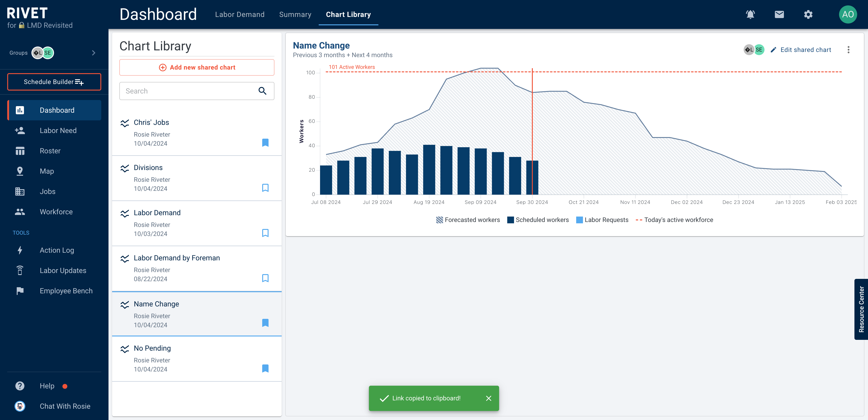Open Labor Need in the sidebar
This screenshot has width=868, height=420.
coord(54,131)
